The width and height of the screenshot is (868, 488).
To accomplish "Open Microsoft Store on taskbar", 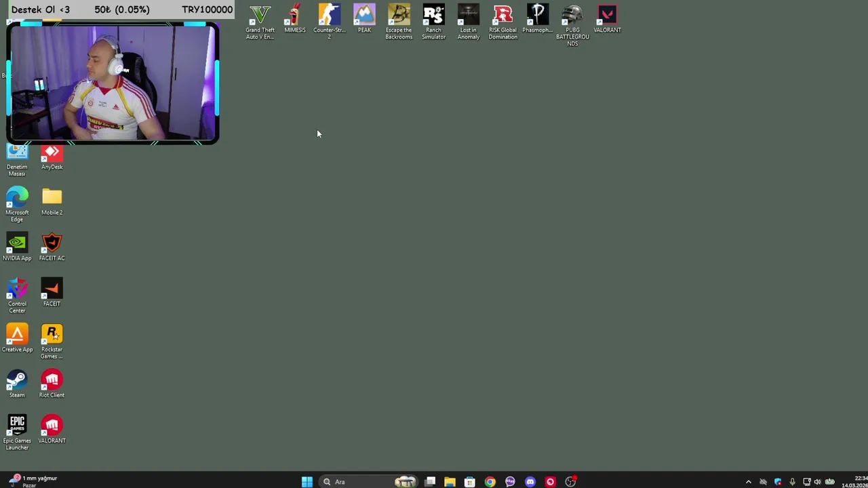I will point(469,482).
